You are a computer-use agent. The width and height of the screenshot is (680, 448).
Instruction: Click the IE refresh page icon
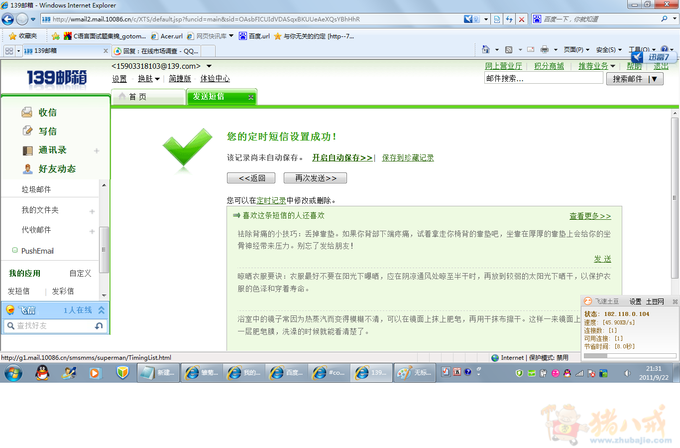[x=509, y=19]
